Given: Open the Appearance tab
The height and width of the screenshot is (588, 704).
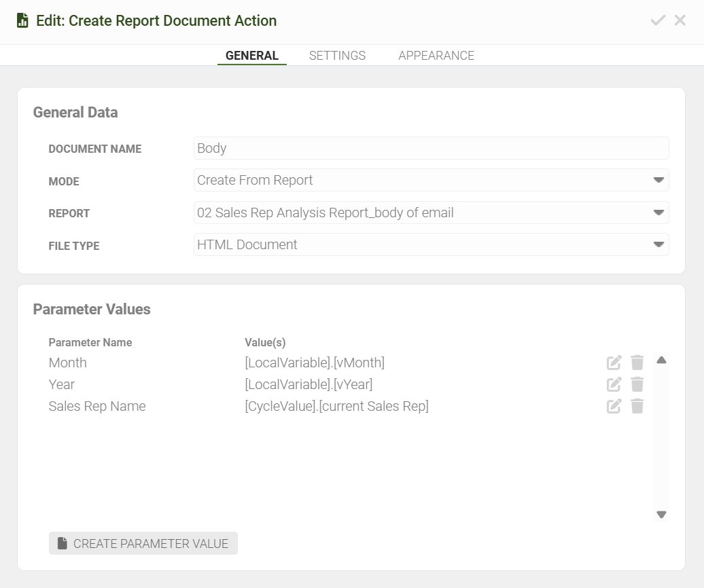Looking at the screenshot, I should coord(436,56).
